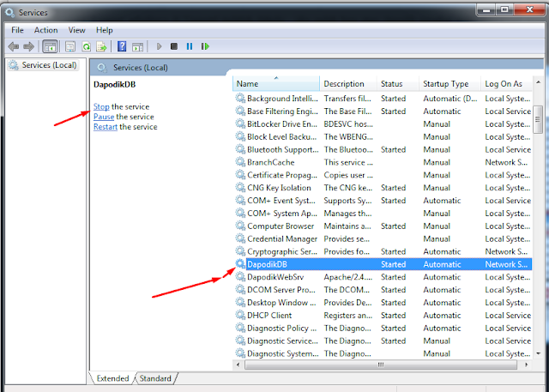Click the Forward arrow toolbar icon

pos(28,46)
